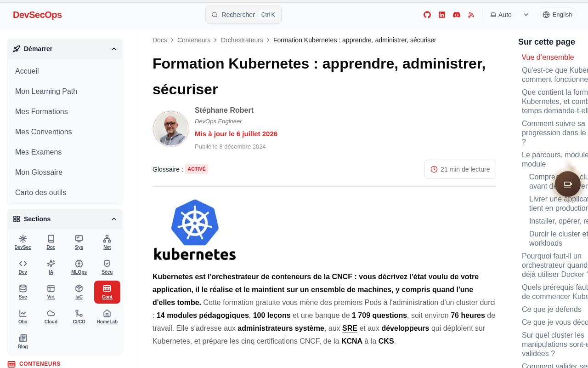Jump to Sur quel cluster les manipulations
Viewport: 588px width, 368px height.
click(555, 344)
